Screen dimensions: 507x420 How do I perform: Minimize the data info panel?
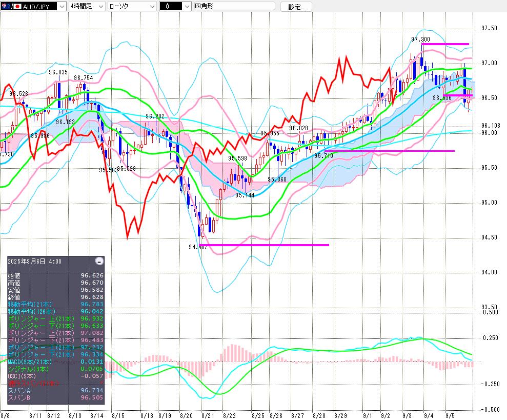tap(99, 261)
